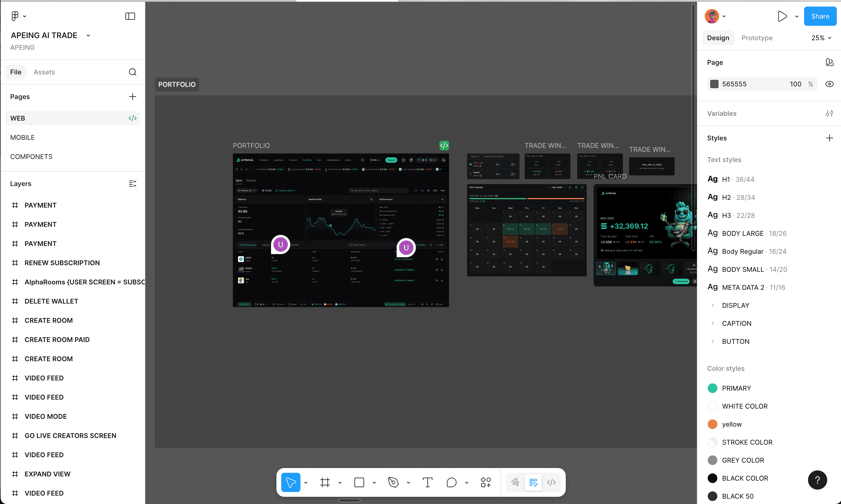841x504 pixels.
Task: Select the Frame tool
Action: 325,482
